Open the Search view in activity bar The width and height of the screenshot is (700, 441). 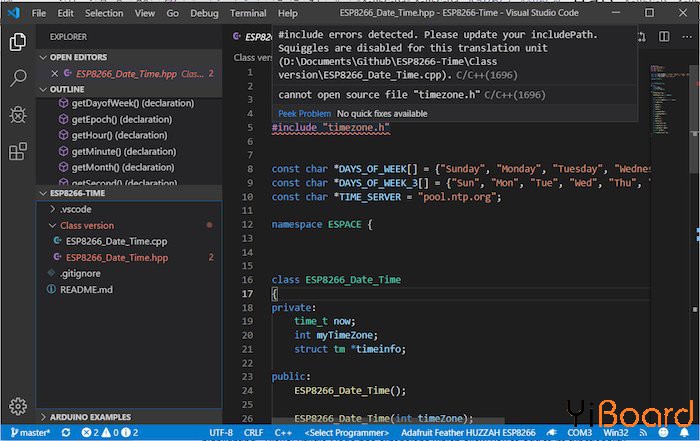point(17,78)
